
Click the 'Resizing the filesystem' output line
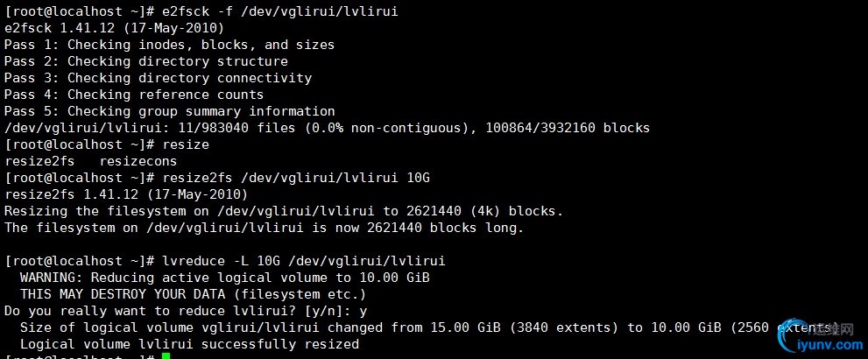pyautogui.click(x=284, y=211)
